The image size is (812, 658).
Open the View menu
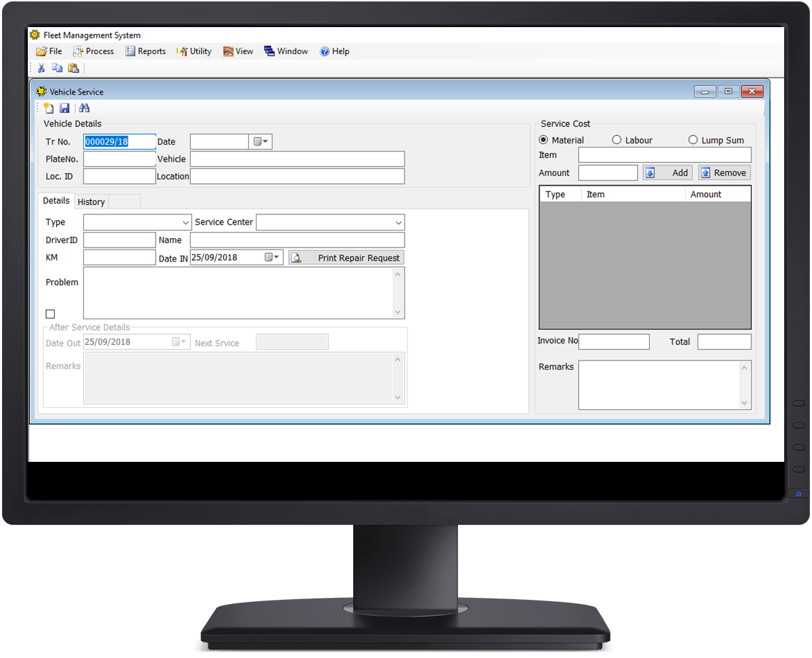pyautogui.click(x=238, y=51)
